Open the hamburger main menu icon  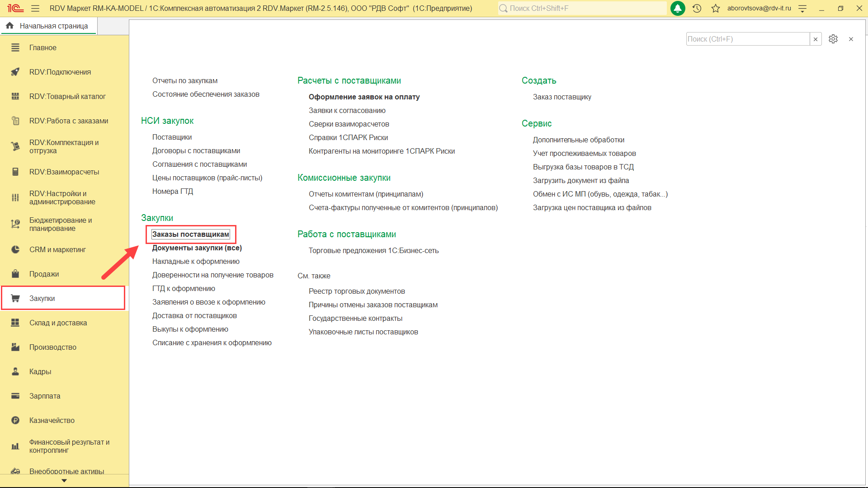point(35,8)
